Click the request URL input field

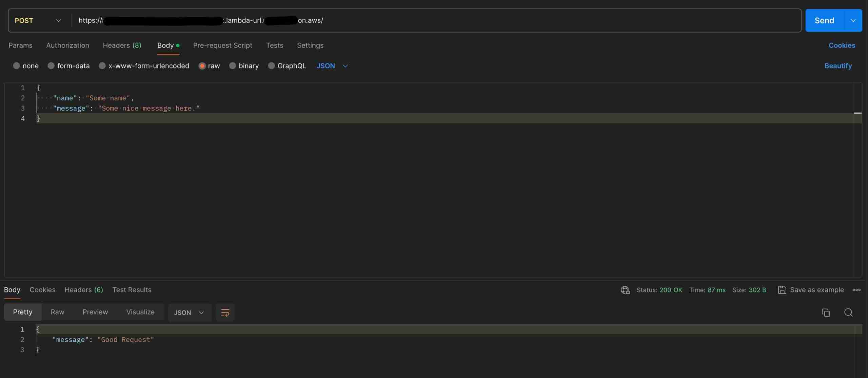tap(509, 20)
